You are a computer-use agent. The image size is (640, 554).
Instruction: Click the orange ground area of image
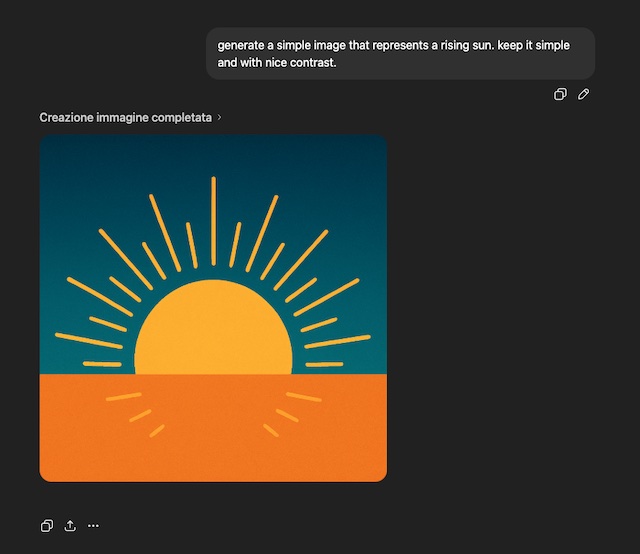point(213,450)
